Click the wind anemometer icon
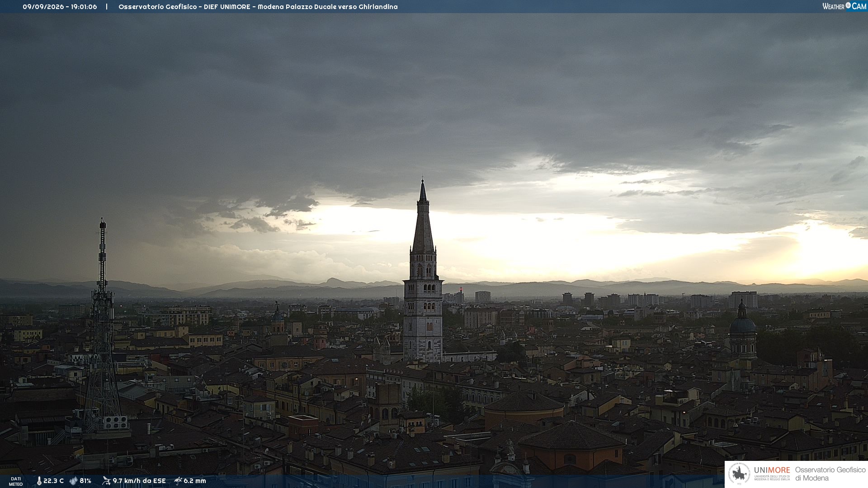The image size is (868, 488). (106, 481)
